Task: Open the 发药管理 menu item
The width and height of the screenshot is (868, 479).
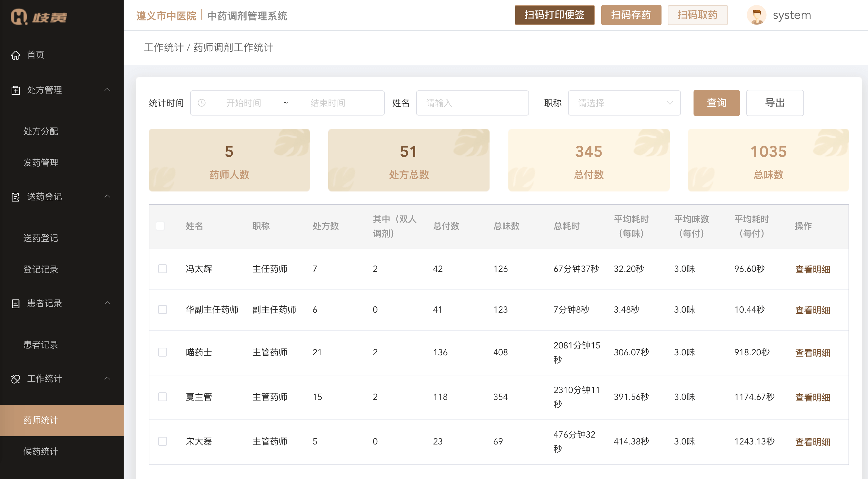Action: [41, 163]
